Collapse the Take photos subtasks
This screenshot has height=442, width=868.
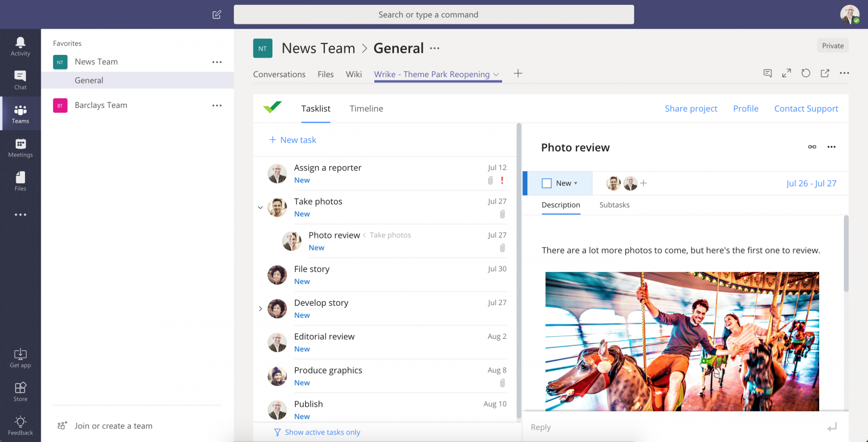(x=260, y=207)
